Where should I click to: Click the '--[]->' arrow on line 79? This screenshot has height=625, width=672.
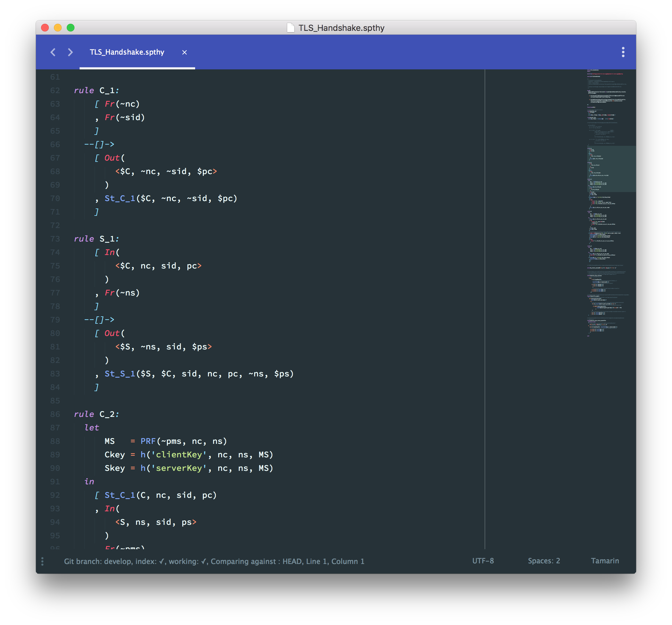coord(99,320)
